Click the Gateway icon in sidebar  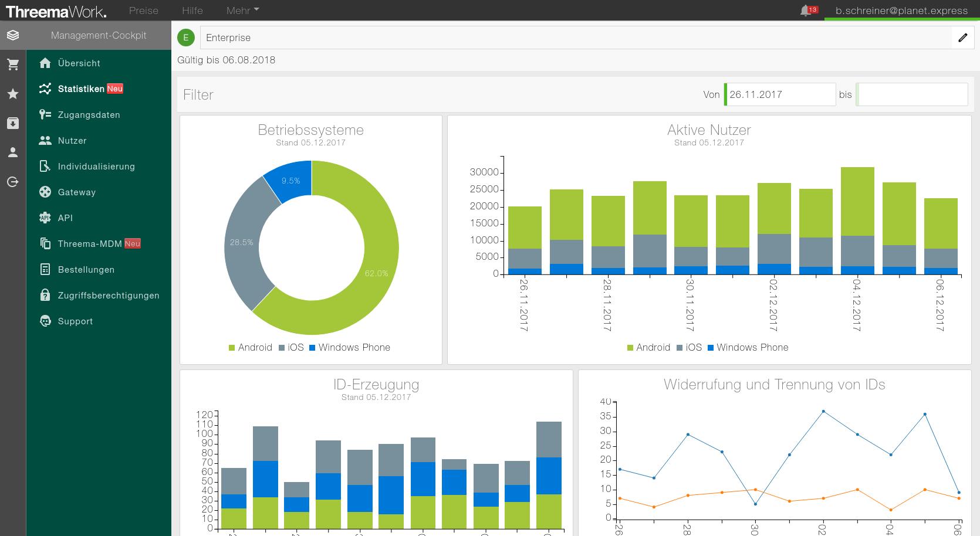coord(45,192)
